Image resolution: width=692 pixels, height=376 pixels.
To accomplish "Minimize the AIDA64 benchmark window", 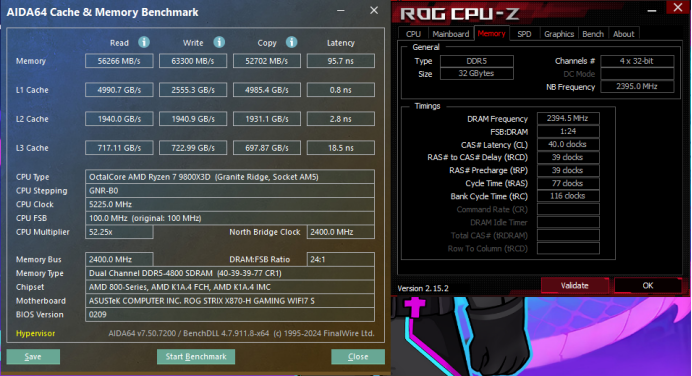I will (341, 11).
